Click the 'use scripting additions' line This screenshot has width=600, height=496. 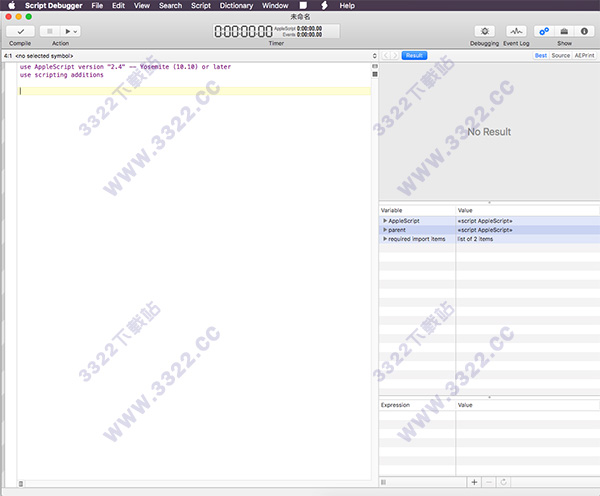point(62,75)
